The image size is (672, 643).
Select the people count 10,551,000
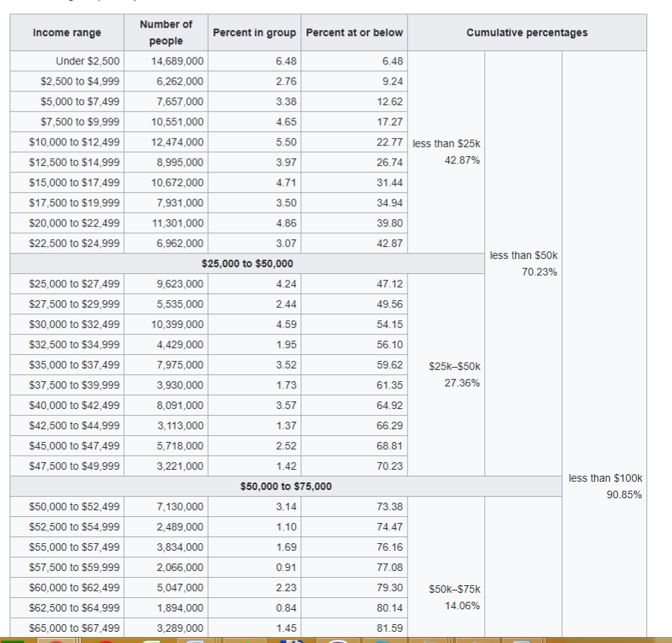pos(177,122)
